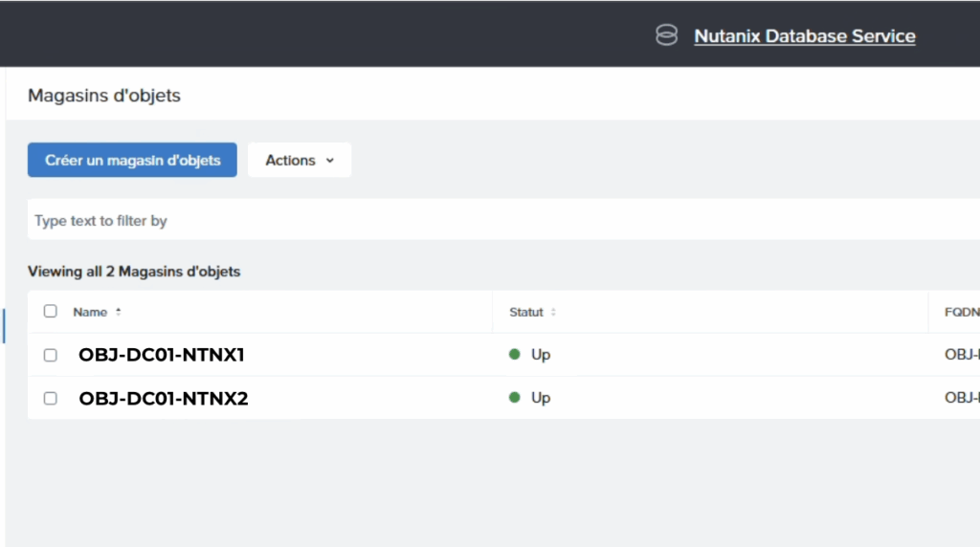
Task: Click Créer un magasin d'objets button
Action: (132, 160)
